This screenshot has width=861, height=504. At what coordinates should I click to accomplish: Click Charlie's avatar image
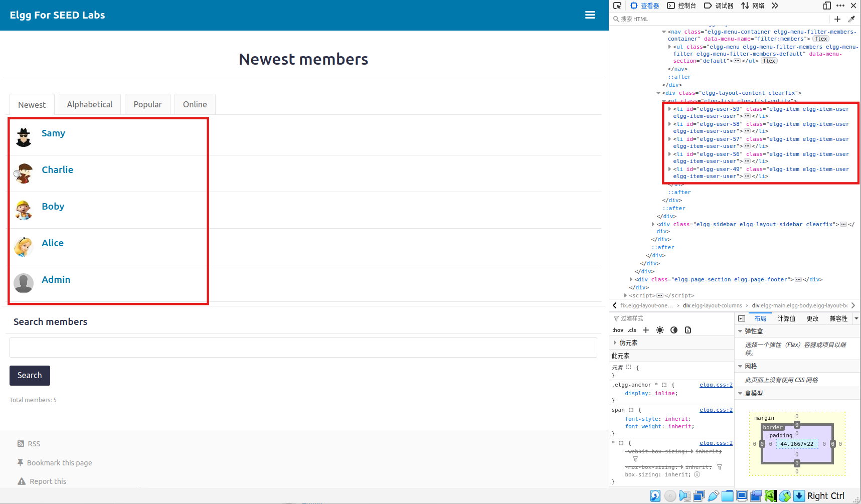[x=24, y=174]
